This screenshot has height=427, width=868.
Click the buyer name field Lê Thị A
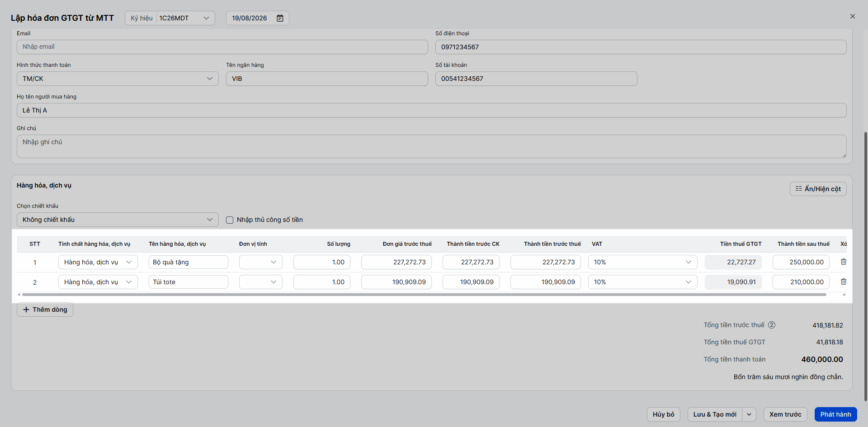(x=431, y=110)
